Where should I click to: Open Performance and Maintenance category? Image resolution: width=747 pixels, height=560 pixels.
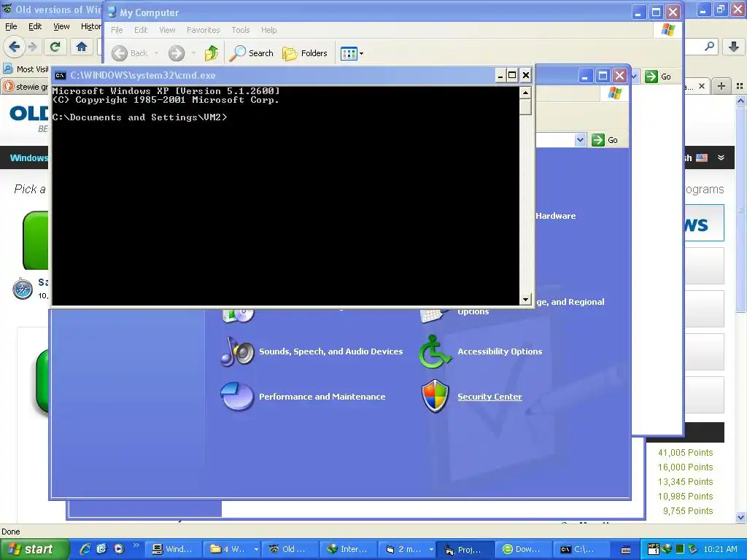pyautogui.click(x=322, y=397)
